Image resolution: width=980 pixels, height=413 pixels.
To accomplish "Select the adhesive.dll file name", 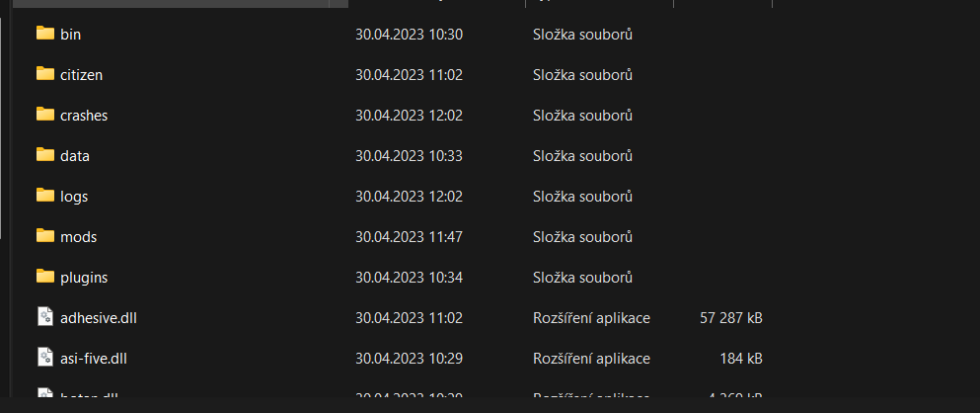I will pyautogui.click(x=99, y=318).
